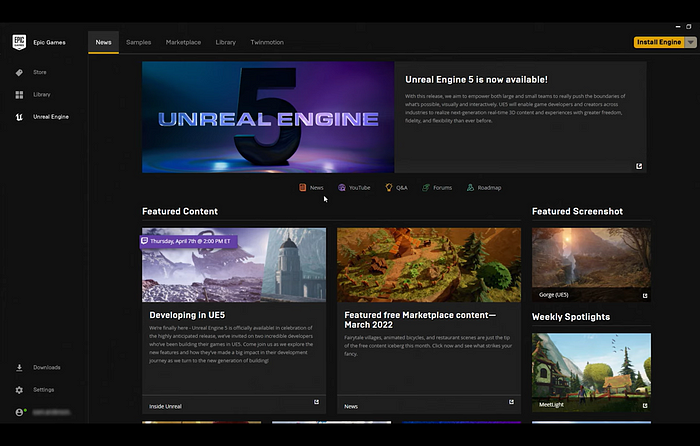Click the Forums icon below banner
The width and height of the screenshot is (700, 446).
[426, 188]
